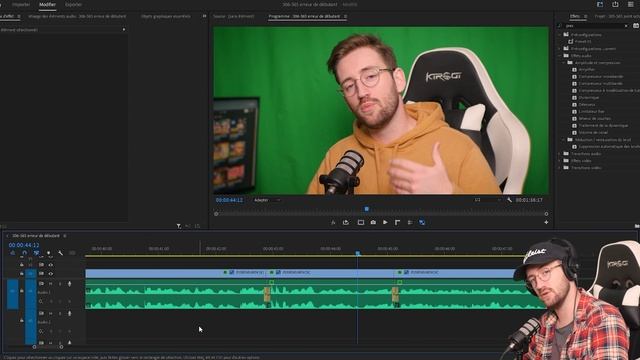The height and width of the screenshot is (360, 640).
Task: Toggle the V1 track lock
Action: pos(22,274)
